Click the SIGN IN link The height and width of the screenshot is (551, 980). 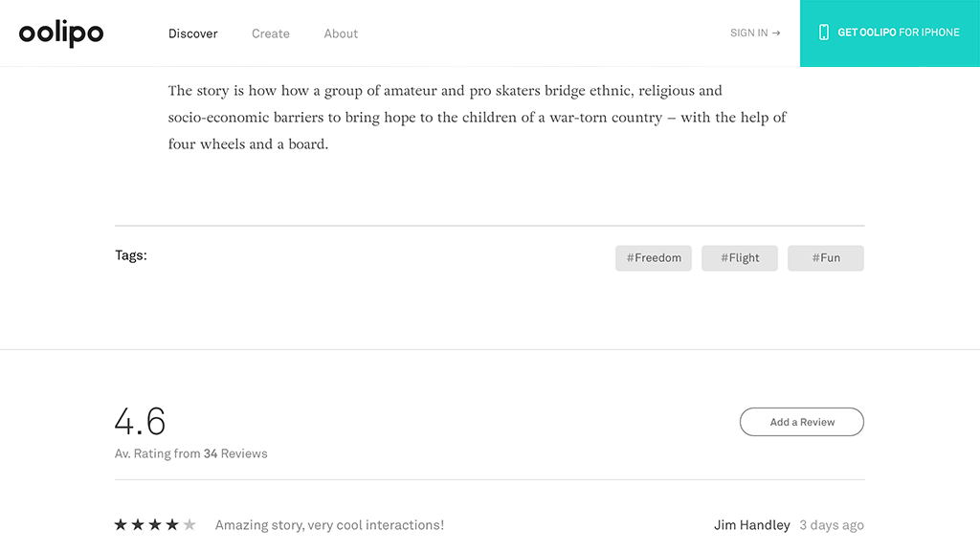click(x=755, y=33)
